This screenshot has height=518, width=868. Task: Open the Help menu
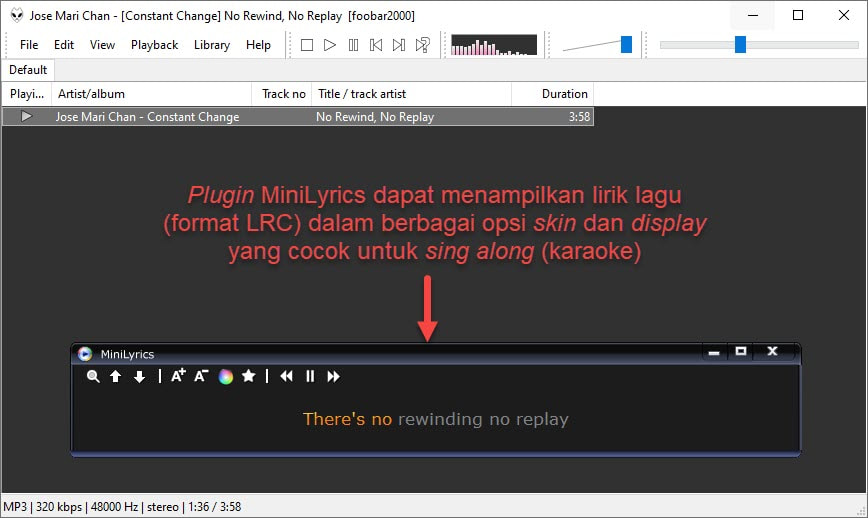click(x=258, y=45)
